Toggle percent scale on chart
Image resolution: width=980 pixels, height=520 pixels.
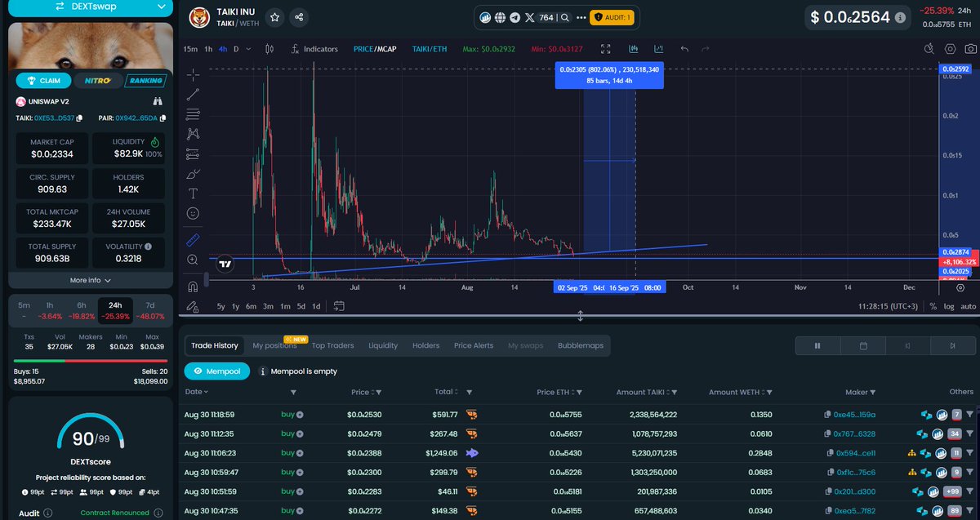(933, 306)
